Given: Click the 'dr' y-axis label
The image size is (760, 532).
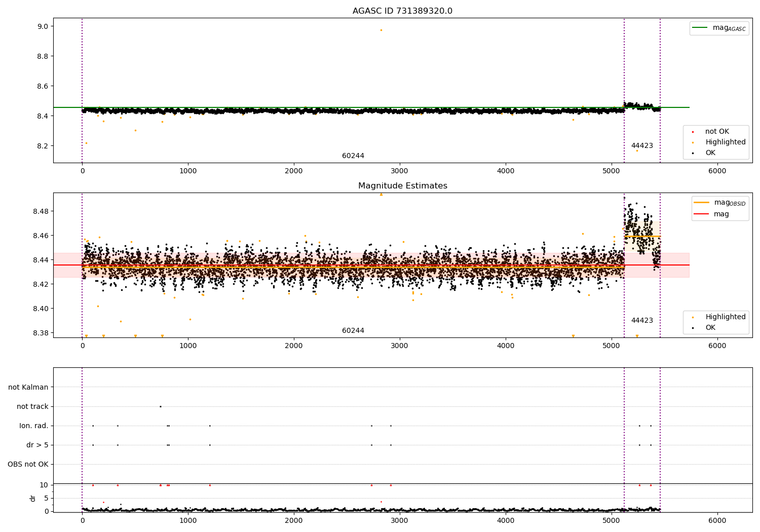Looking at the screenshot, I should 33,498.
